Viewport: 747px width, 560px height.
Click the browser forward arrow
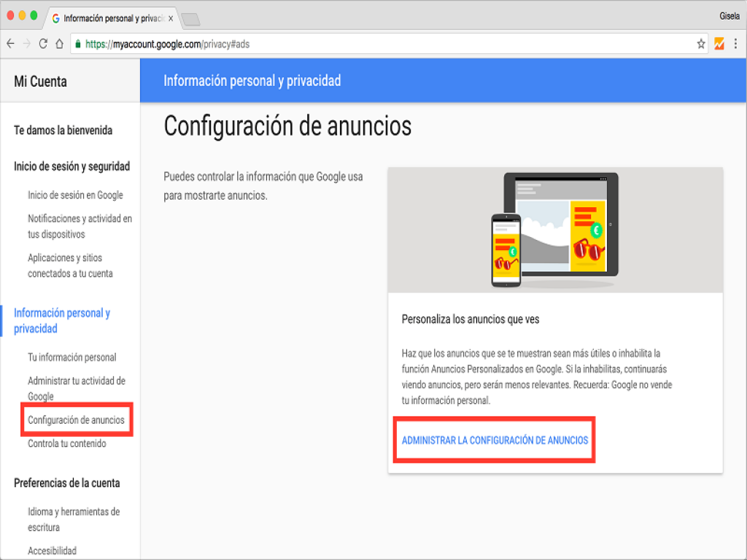[27, 44]
